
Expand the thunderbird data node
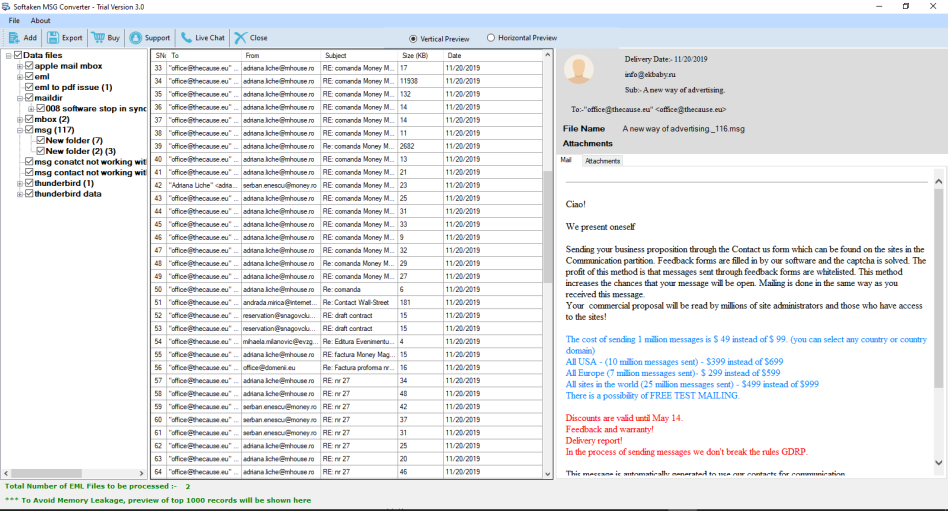tap(20, 194)
